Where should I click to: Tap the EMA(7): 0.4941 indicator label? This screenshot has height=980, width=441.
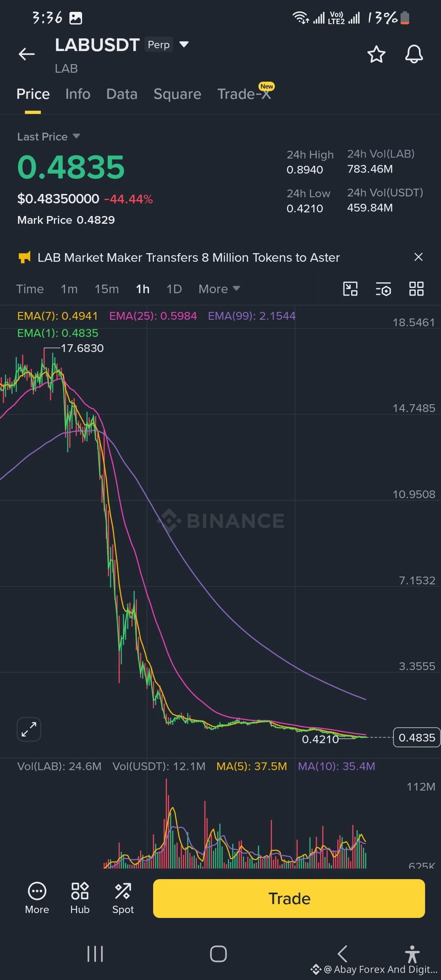pos(57,316)
